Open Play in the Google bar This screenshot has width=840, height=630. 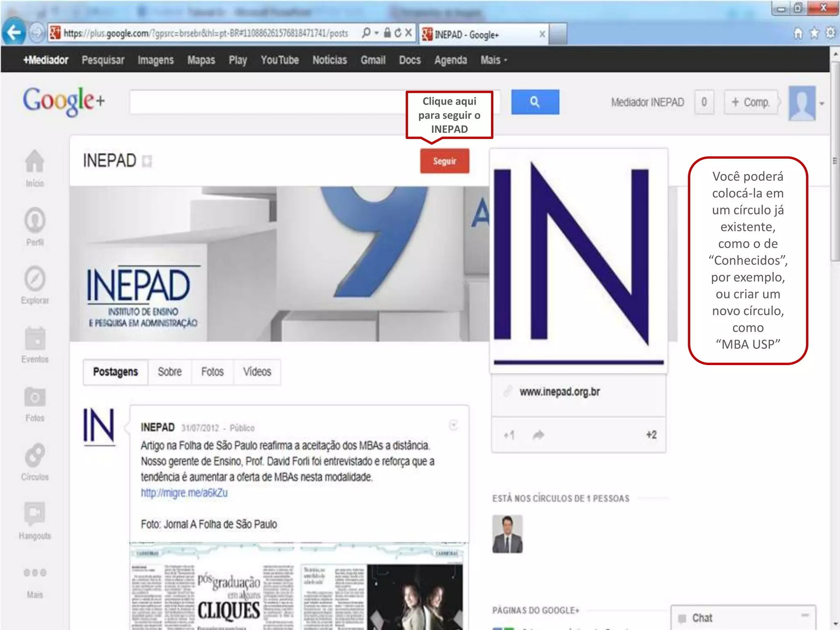(238, 60)
